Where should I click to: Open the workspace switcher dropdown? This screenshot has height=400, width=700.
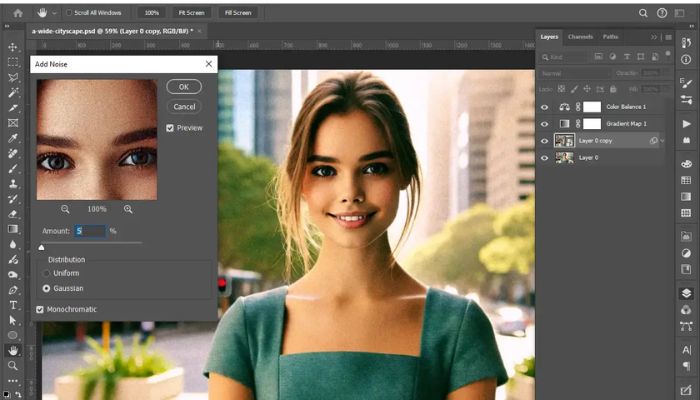(x=679, y=13)
